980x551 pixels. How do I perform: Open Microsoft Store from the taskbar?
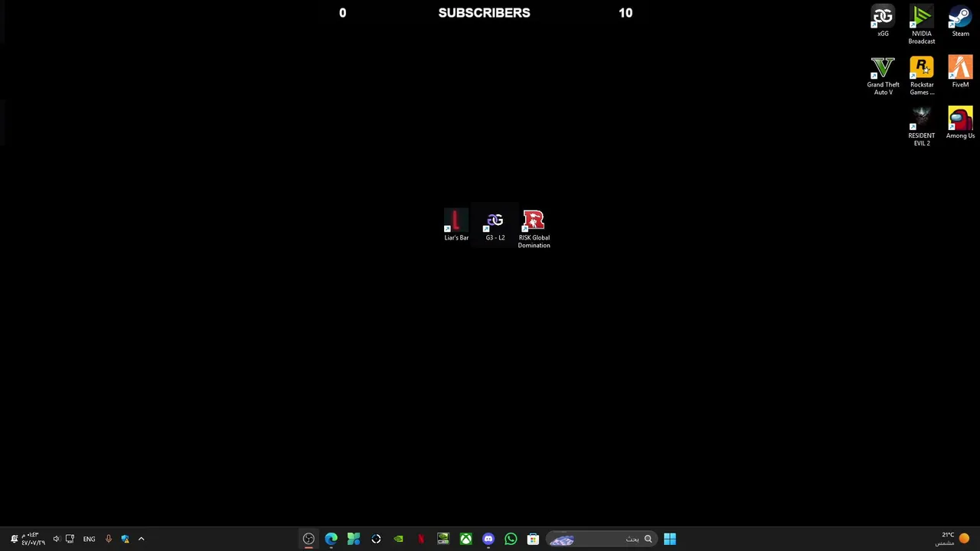tap(533, 539)
